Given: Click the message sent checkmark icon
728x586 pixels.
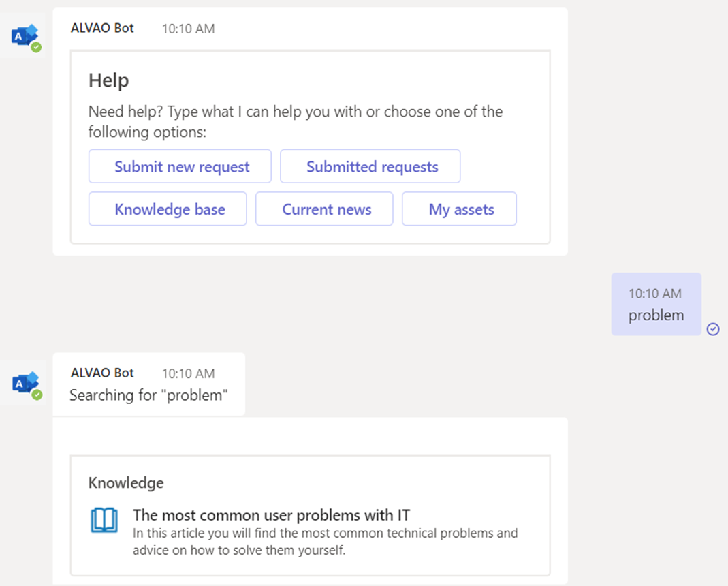Looking at the screenshot, I should tap(713, 329).
